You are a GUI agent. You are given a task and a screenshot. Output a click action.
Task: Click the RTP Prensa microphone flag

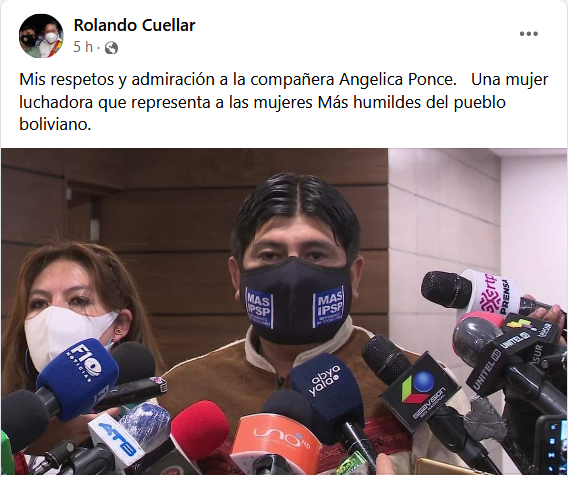pyautogui.click(x=494, y=292)
